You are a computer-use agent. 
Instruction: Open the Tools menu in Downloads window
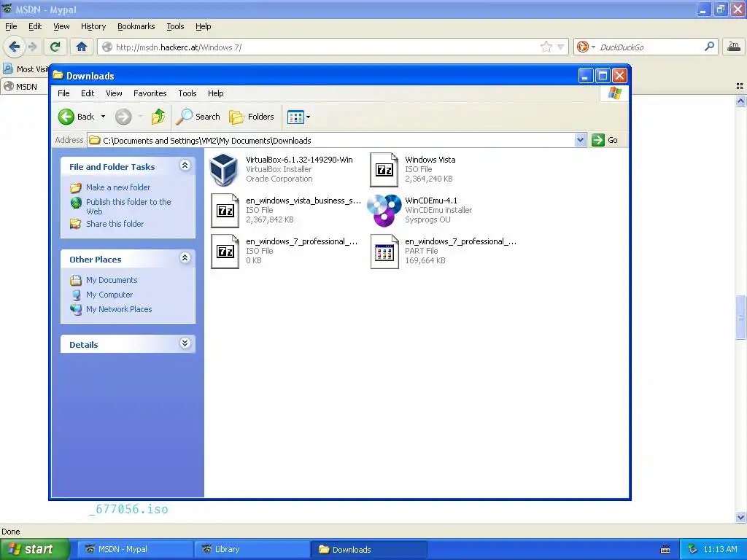(x=187, y=93)
